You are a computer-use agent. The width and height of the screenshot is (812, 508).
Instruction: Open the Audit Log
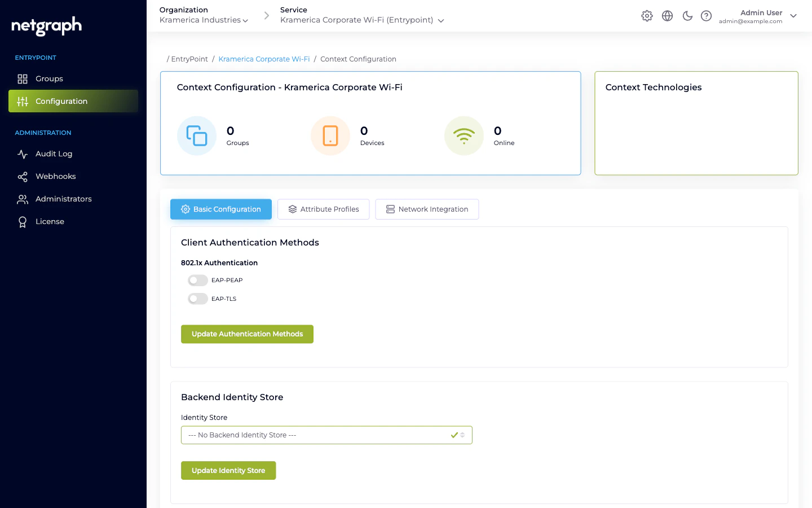point(54,154)
